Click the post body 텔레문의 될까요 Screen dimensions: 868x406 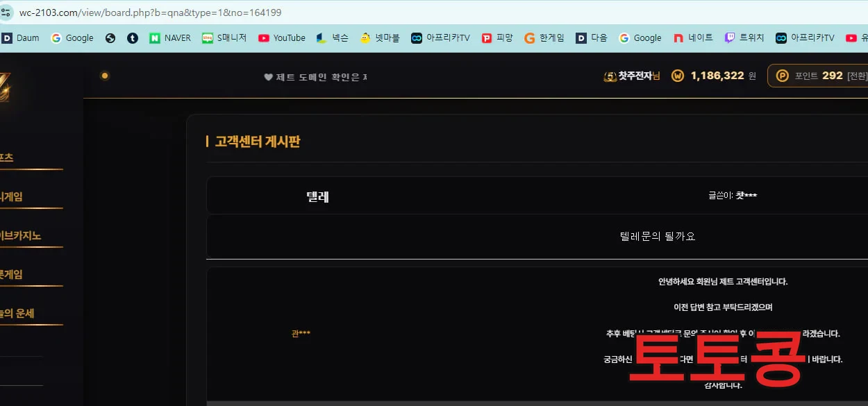pyautogui.click(x=658, y=236)
